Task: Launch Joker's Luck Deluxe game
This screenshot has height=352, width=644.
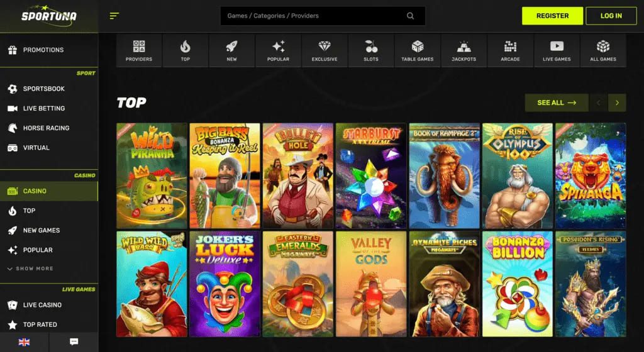Action: pos(225,284)
